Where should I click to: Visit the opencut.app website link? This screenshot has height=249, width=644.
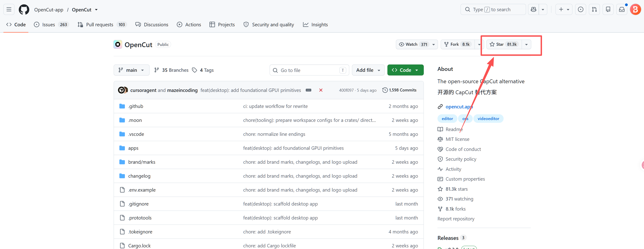(459, 107)
